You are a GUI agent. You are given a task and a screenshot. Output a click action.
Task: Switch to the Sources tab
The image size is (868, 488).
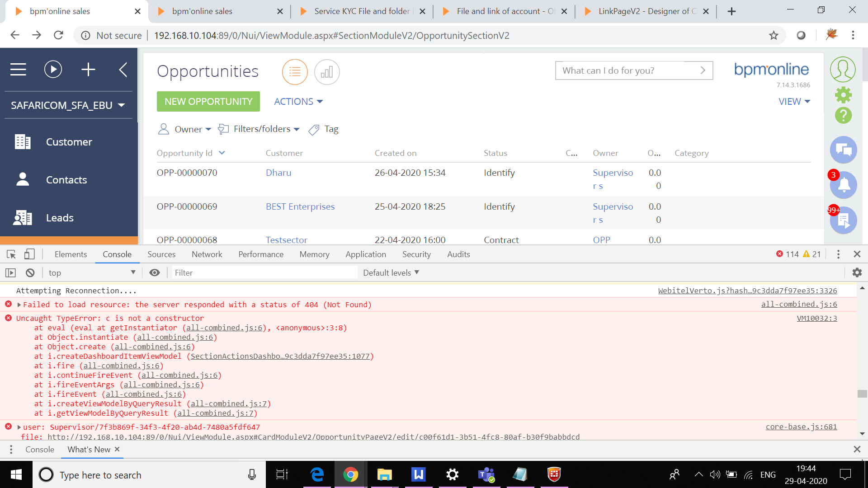pos(161,254)
